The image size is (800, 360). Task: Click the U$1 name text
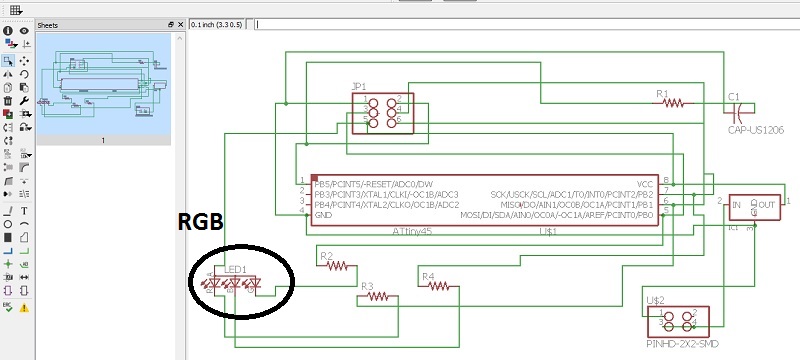pos(548,231)
